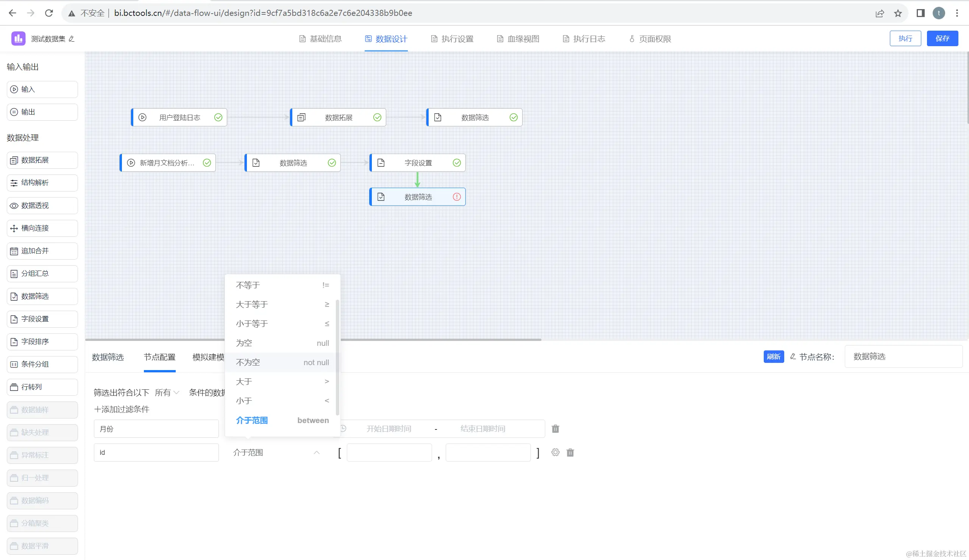Click the green check on the 字段设置 node

[456, 163]
